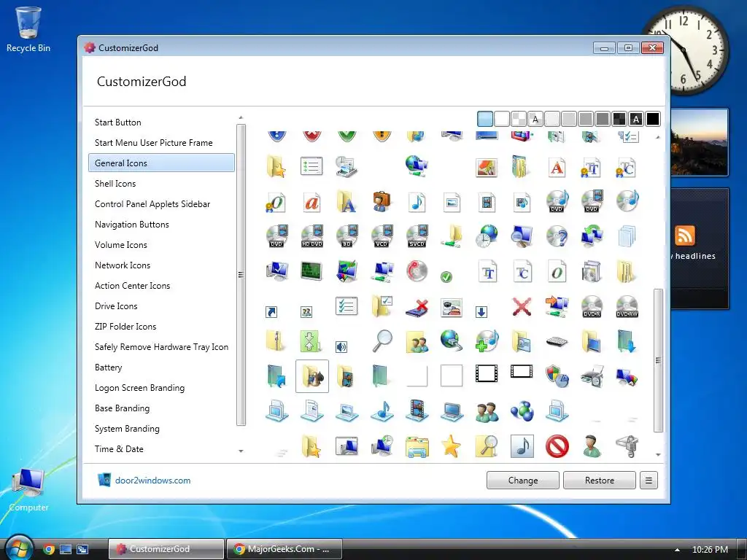
Task: Pick the black swatch with white A
Action: (x=636, y=119)
